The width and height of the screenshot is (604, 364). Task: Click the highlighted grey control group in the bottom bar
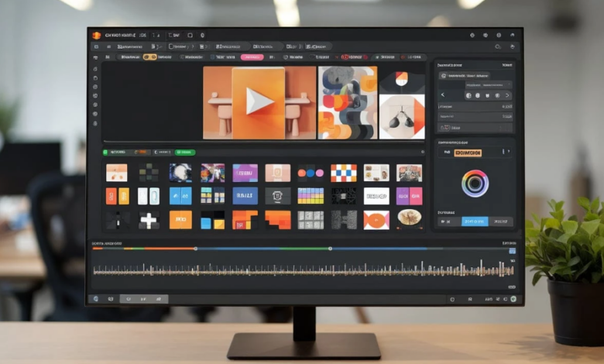click(x=144, y=299)
